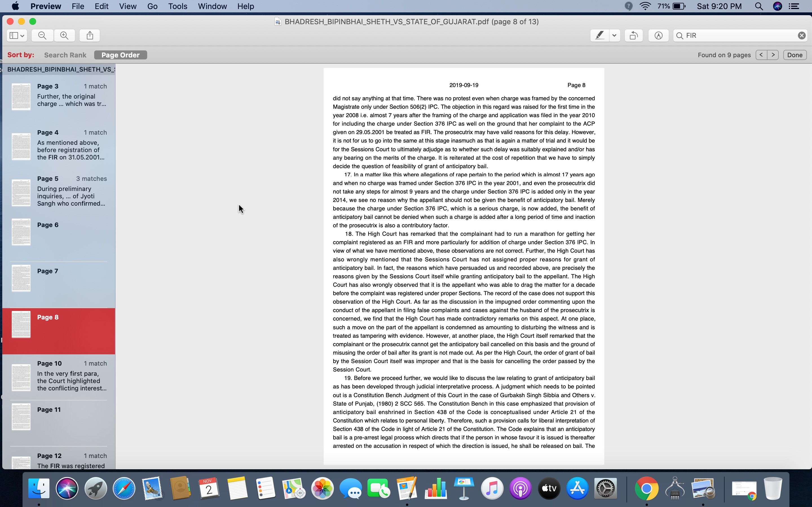Switch sorting to Search Rank
812x507 pixels.
tap(65, 55)
